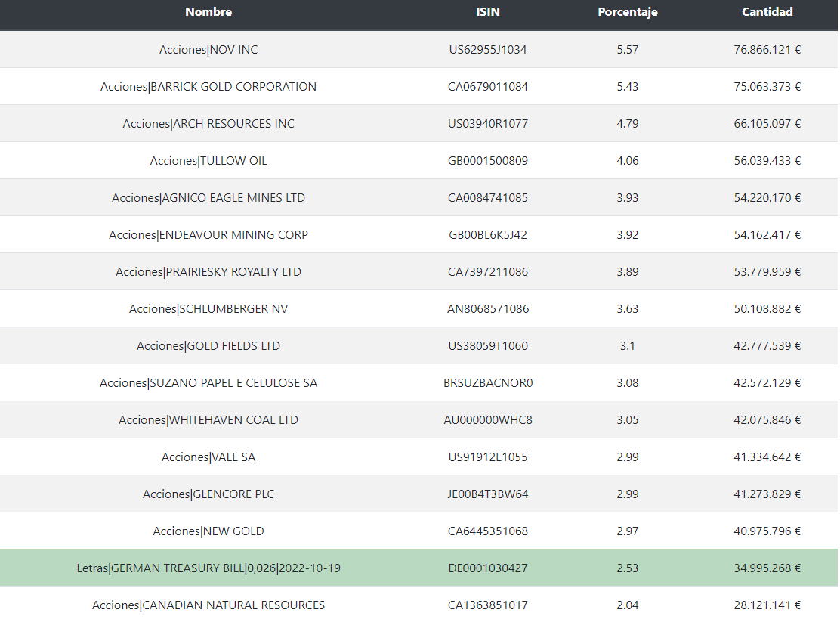Image resolution: width=840 pixels, height=619 pixels.
Task: Select Suzano Papel e Celulose row
Action: point(208,383)
